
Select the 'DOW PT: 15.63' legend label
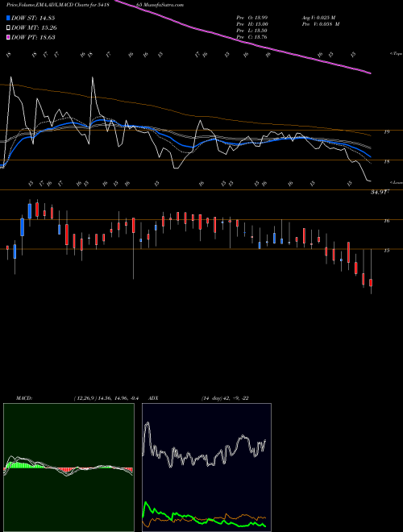click(x=33, y=37)
